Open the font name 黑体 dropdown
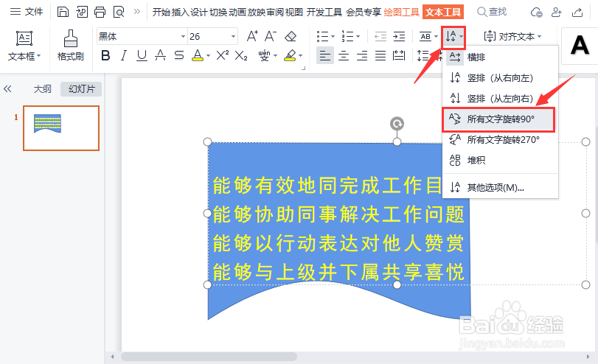598x364 pixels. 183,37
